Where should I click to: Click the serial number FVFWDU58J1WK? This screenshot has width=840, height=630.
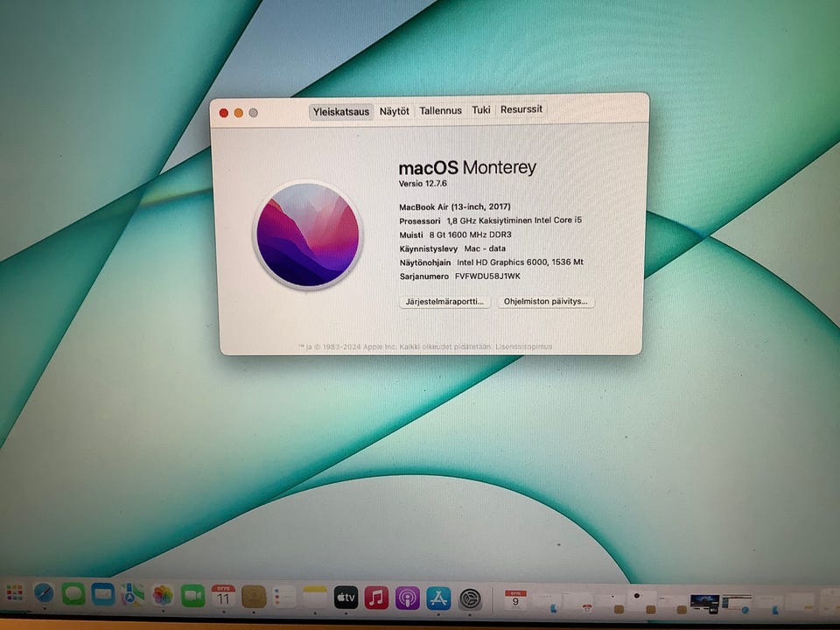(x=487, y=276)
